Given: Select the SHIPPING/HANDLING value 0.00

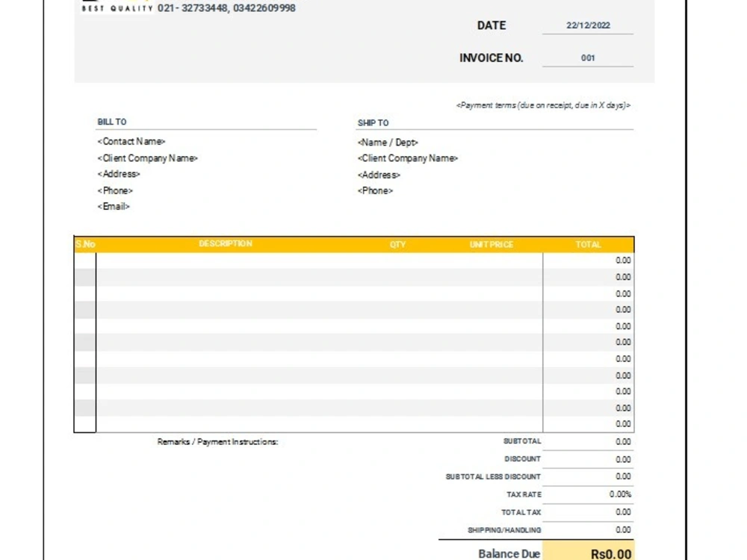Looking at the screenshot, I should tap(623, 529).
